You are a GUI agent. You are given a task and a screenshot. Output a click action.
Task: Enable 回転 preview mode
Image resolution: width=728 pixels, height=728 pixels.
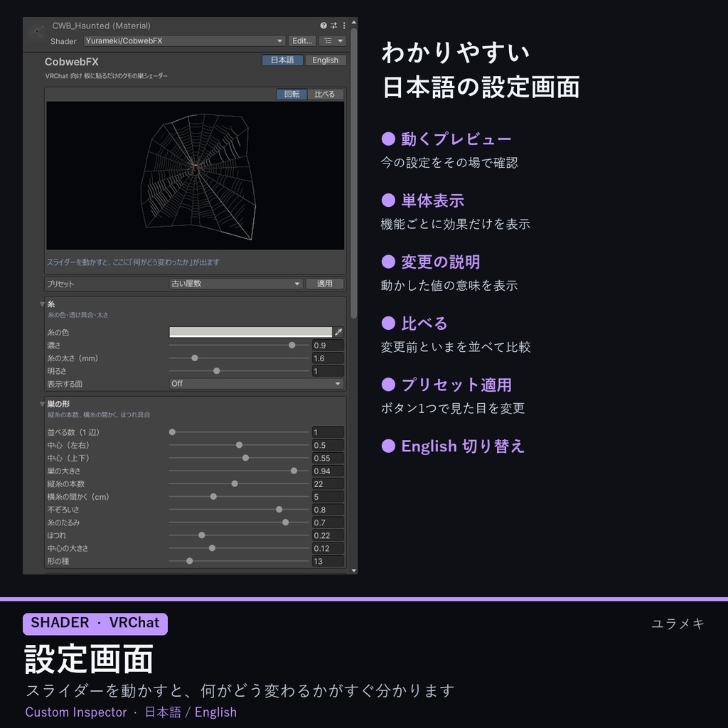pos(291,95)
